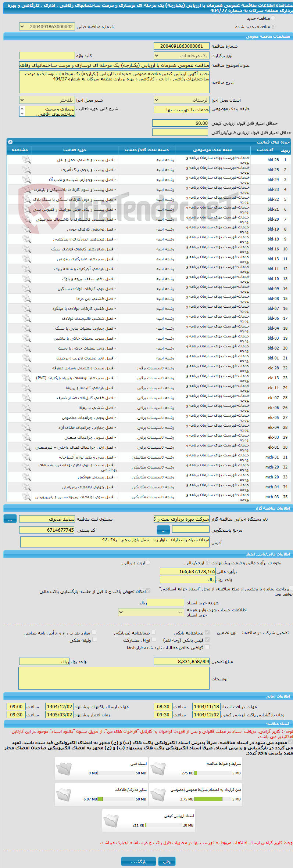Open view icon for row mch-31
Viewport: 293px width, 868px height.
click(26, 457)
